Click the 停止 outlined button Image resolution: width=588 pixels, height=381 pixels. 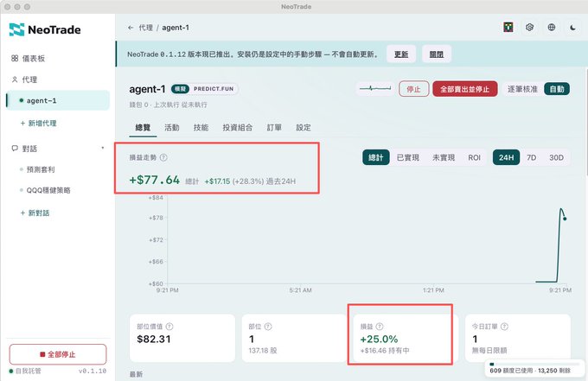413,89
